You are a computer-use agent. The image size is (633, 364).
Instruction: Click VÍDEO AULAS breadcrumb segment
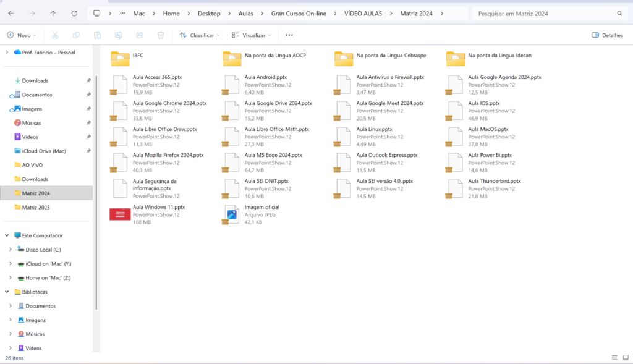[x=363, y=14]
